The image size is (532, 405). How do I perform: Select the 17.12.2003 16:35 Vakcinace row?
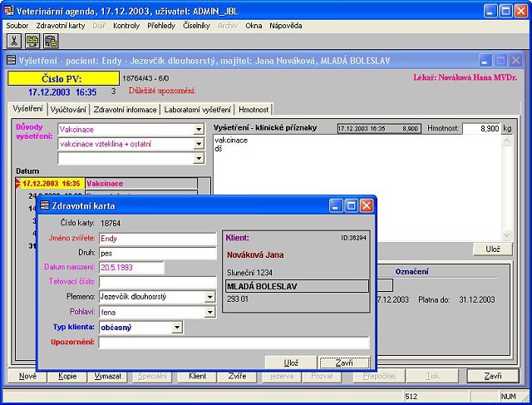point(107,184)
